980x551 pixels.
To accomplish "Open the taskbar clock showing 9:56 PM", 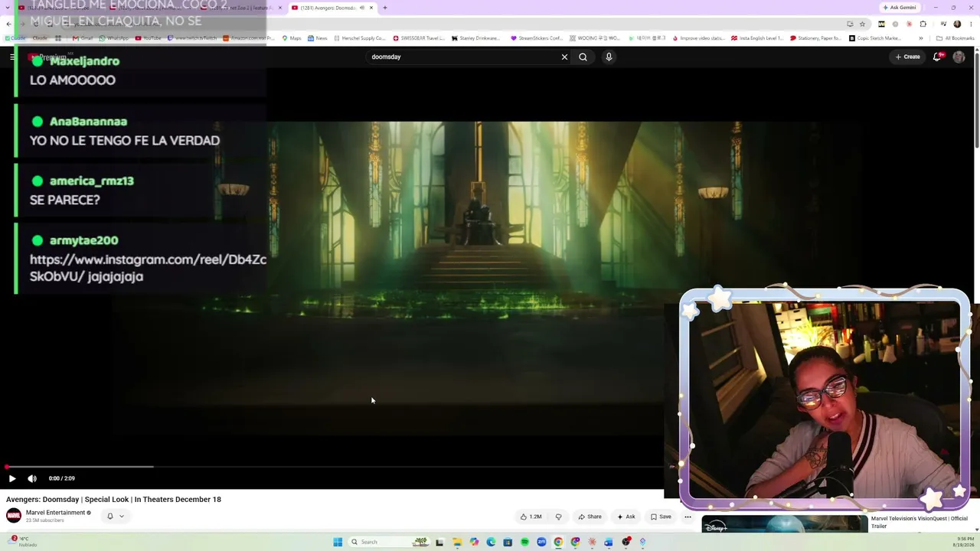I will click(x=964, y=542).
